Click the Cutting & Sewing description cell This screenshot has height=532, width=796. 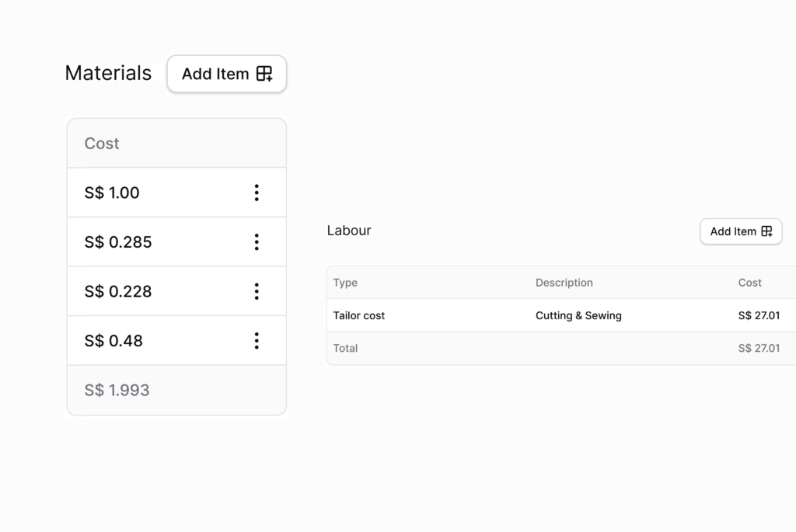[x=578, y=315]
